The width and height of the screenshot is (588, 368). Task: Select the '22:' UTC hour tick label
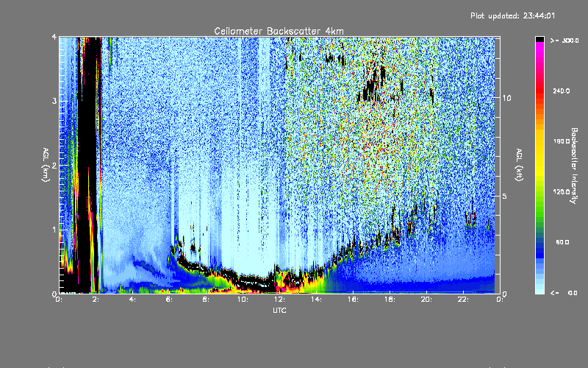pos(463,300)
